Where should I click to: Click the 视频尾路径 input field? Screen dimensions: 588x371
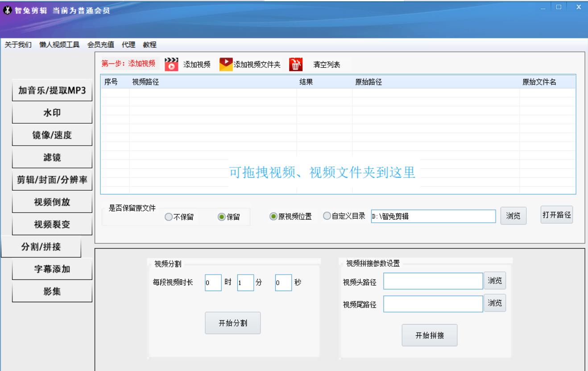[x=433, y=304]
